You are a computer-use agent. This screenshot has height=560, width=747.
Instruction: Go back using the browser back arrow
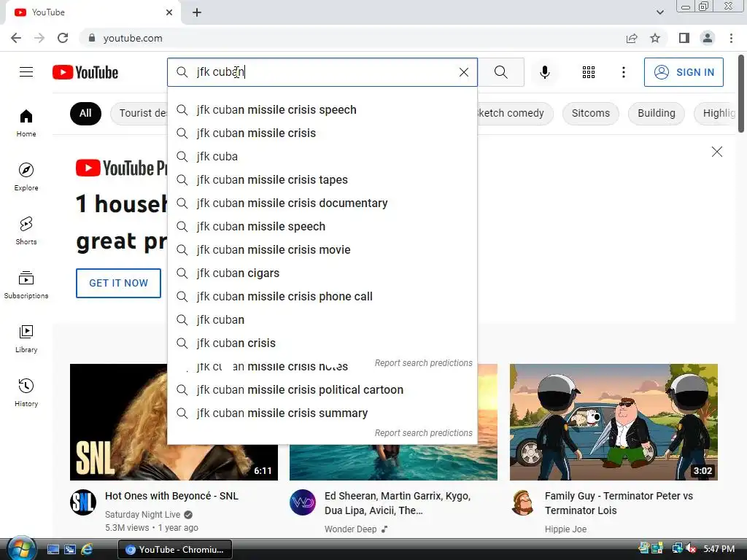16,38
